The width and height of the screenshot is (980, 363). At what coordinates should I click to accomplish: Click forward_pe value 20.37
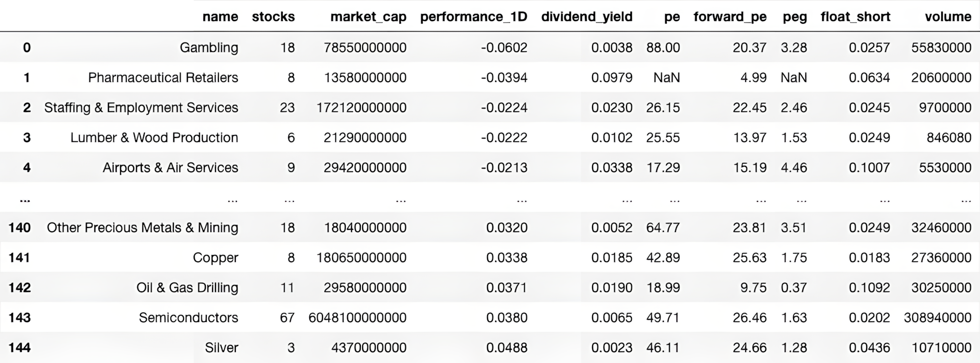(750, 47)
